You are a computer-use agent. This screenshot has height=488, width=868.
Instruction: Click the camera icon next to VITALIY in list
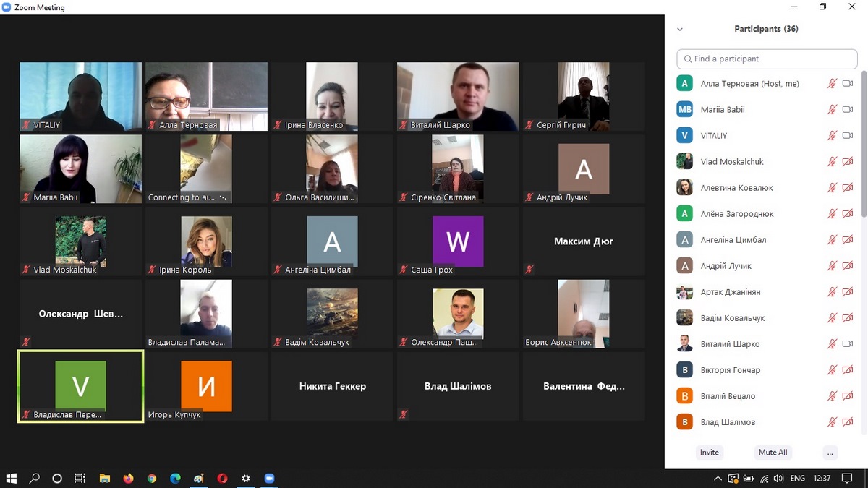(x=848, y=136)
